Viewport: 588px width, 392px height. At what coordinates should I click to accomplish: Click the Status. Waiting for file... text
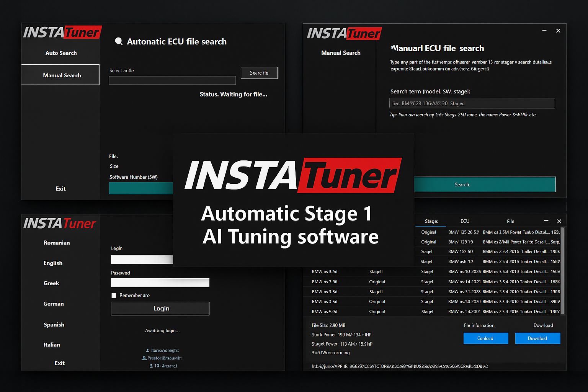pos(234,94)
